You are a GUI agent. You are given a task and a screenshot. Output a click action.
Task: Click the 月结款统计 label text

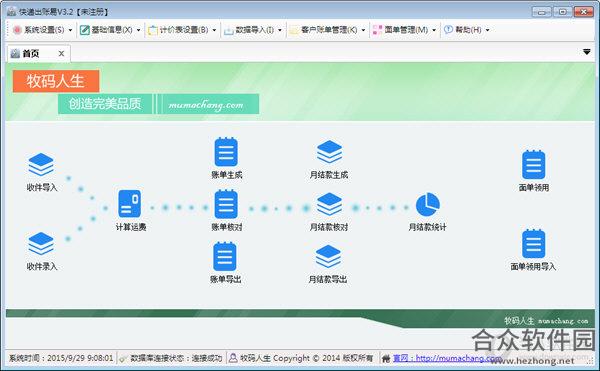pyautogui.click(x=427, y=227)
